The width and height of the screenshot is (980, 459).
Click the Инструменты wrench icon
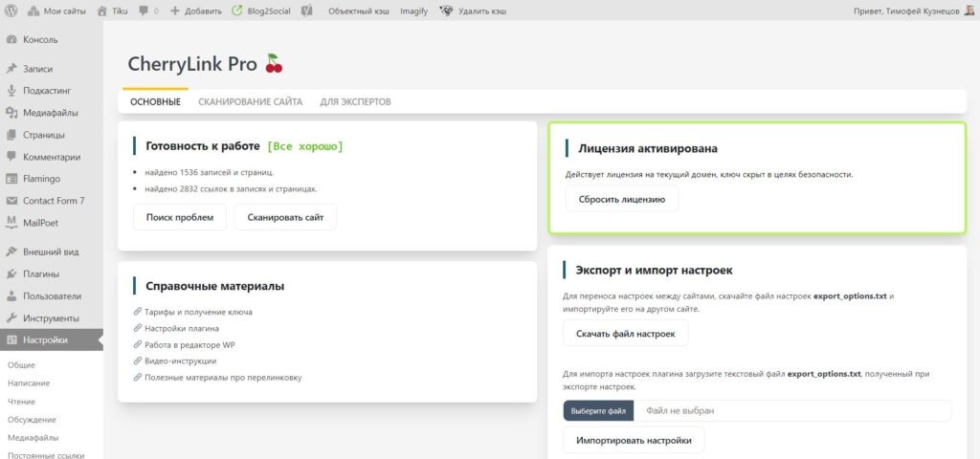tap(11, 317)
